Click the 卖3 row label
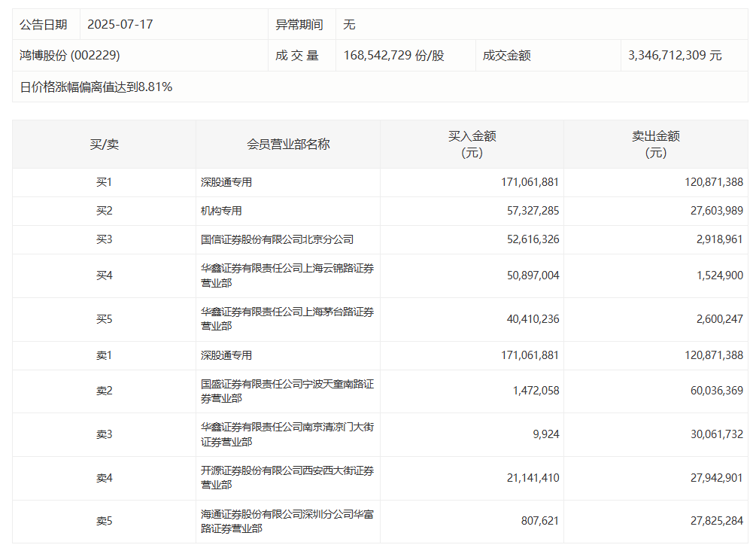The image size is (756, 554). point(104,434)
